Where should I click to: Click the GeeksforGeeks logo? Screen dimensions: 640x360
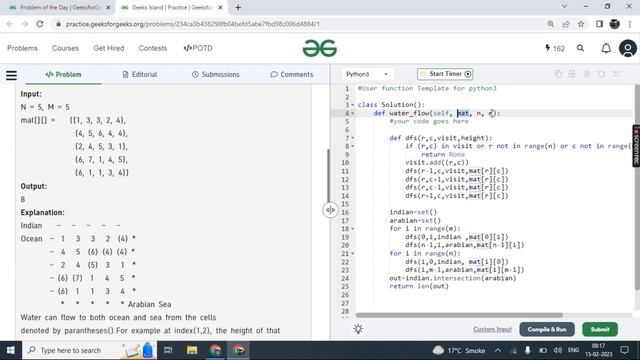click(x=320, y=48)
